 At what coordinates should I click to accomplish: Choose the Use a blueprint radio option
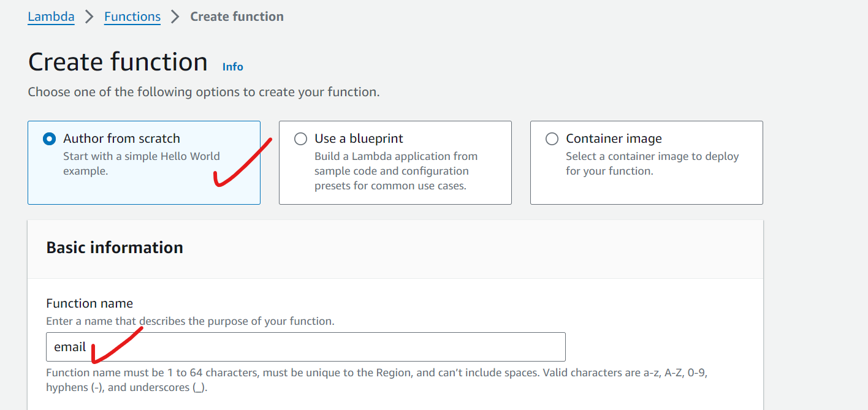300,139
